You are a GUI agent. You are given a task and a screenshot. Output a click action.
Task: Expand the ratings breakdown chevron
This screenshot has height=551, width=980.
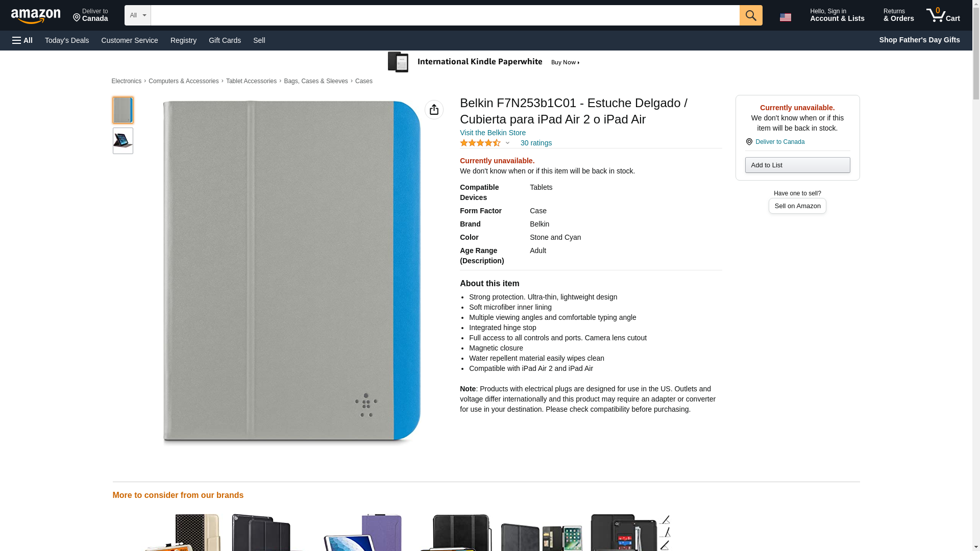pyautogui.click(x=507, y=143)
